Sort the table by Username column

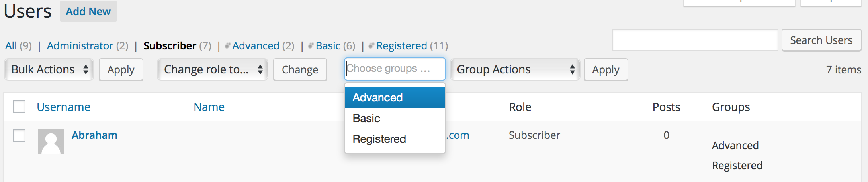click(64, 107)
